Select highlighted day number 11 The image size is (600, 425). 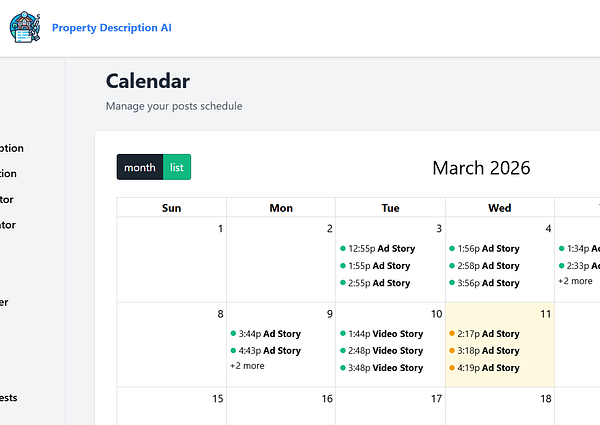click(x=546, y=314)
